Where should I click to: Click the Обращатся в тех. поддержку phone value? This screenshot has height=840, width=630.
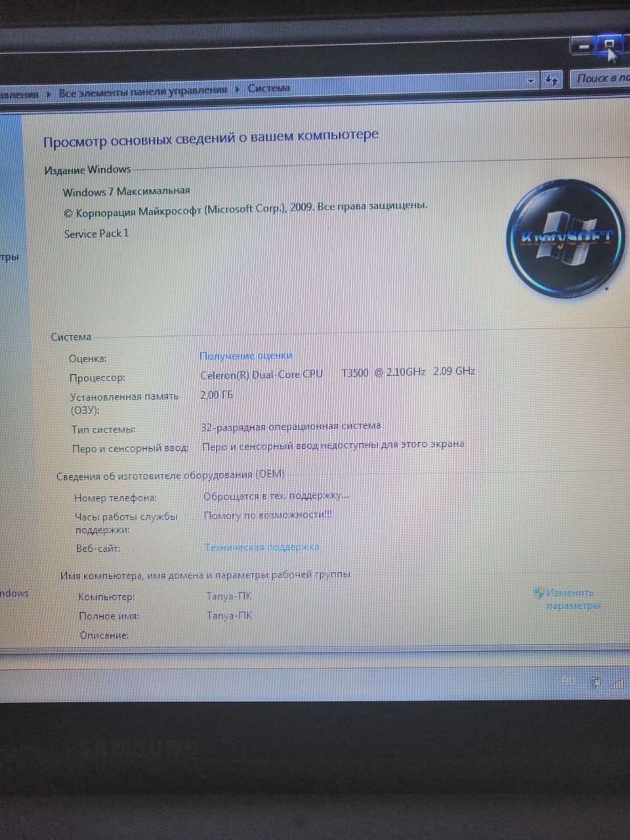click(276, 495)
